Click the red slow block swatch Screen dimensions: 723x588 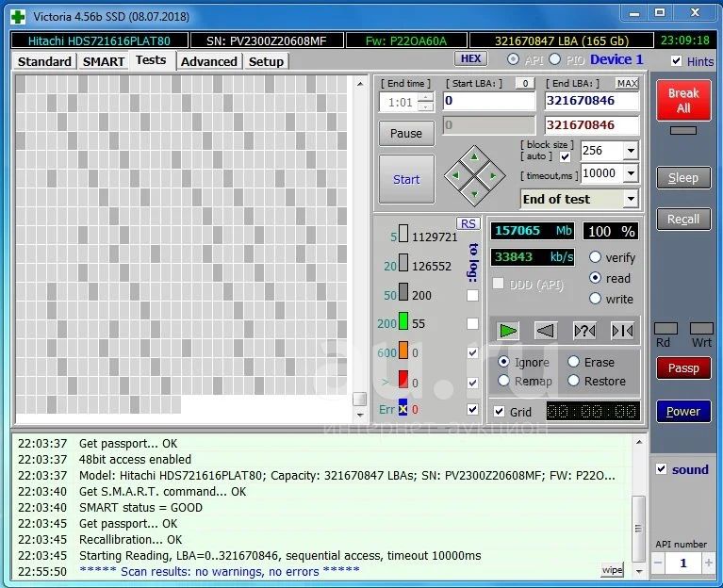[x=403, y=379]
